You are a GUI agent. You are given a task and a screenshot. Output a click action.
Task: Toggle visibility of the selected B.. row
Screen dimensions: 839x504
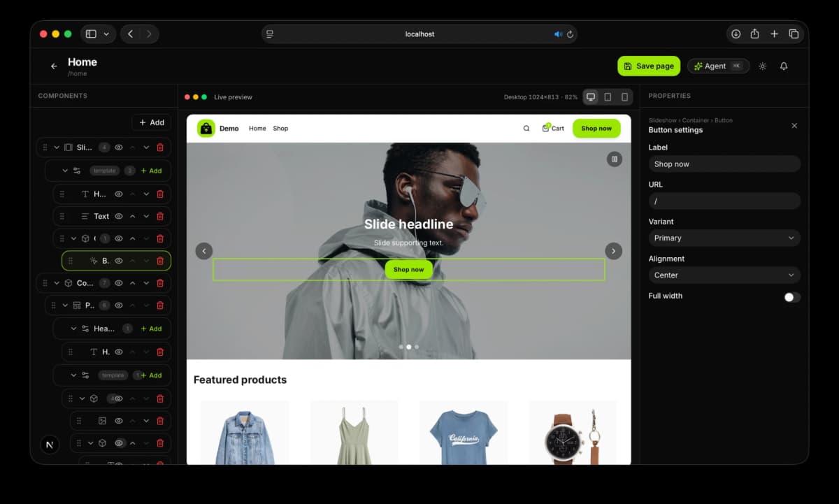click(x=119, y=261)
